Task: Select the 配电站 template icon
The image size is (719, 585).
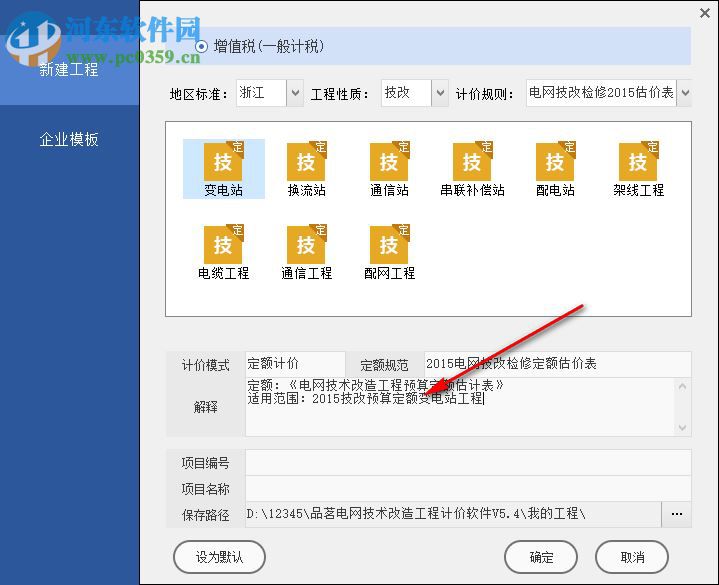Action: point(555,168)
